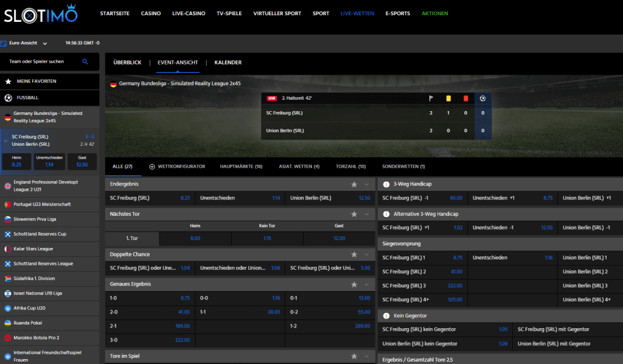Viewport: 623px width, 364px height.
Task: Select the Hauptmärkte (18) tab
Action: (x=241, y=167)
